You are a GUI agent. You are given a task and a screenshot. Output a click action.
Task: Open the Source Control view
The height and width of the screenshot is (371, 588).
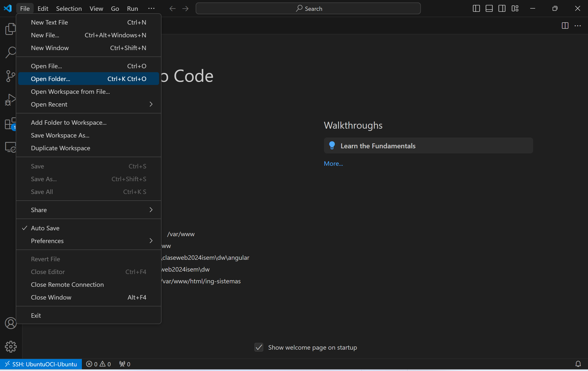pyautogui.click(x=10, y=76)
